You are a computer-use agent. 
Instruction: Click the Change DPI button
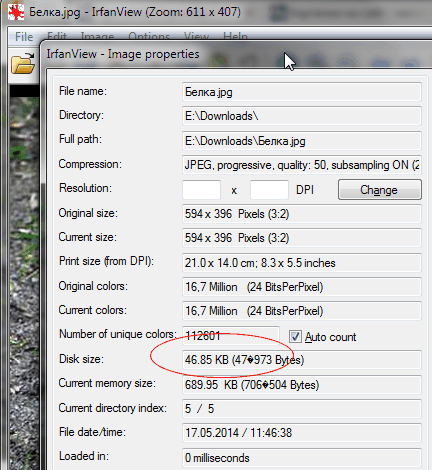(x=380, y=190)
